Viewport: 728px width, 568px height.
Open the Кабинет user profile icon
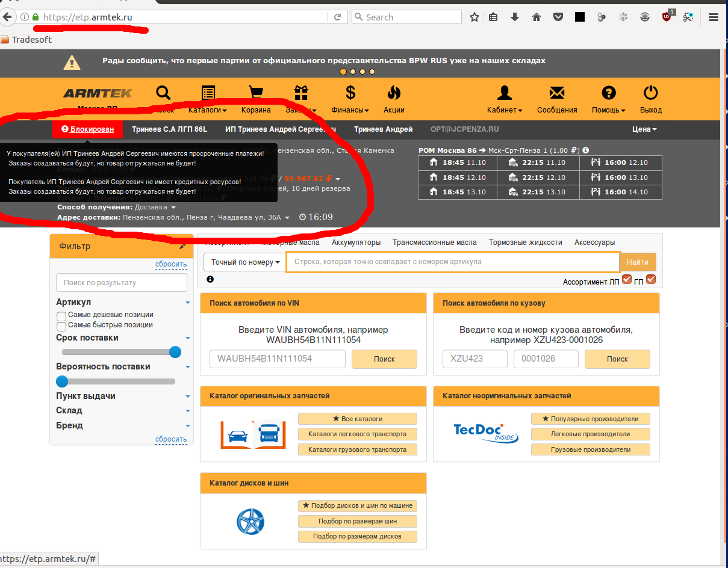click(504, 93)
